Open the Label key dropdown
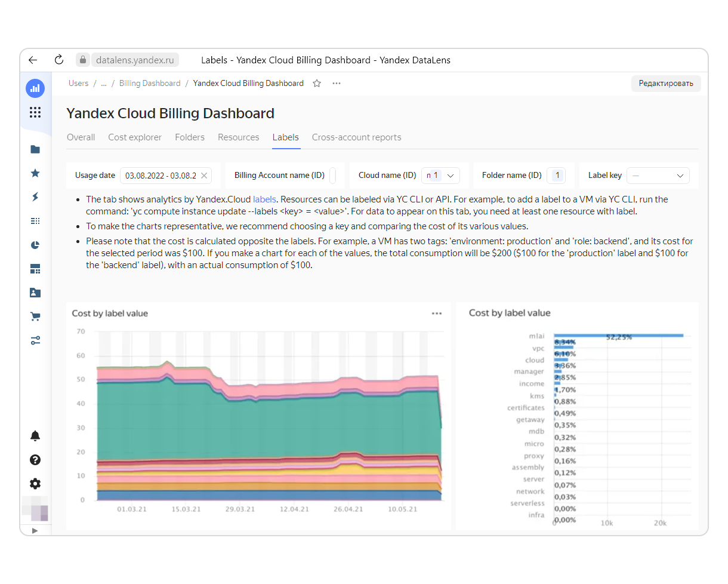 pos(658,176)
